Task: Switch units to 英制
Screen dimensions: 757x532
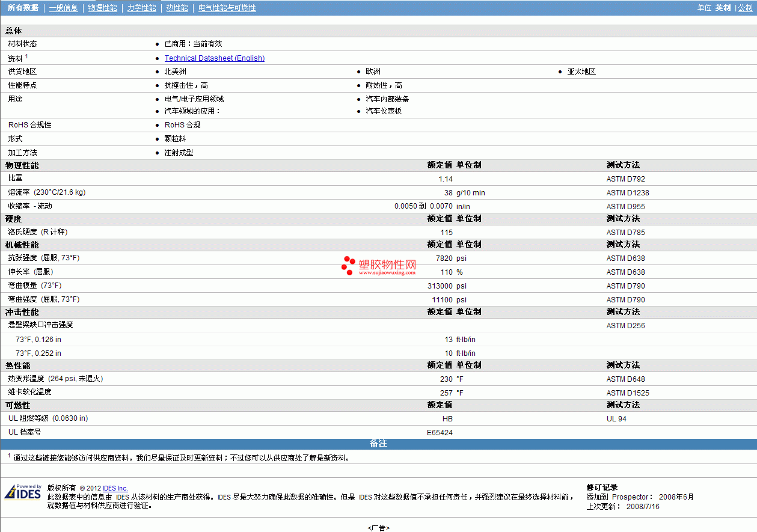Action: 723,8
